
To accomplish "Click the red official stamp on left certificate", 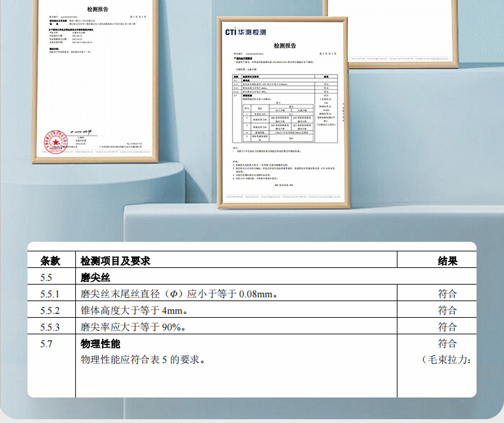I will coord(56,142).
